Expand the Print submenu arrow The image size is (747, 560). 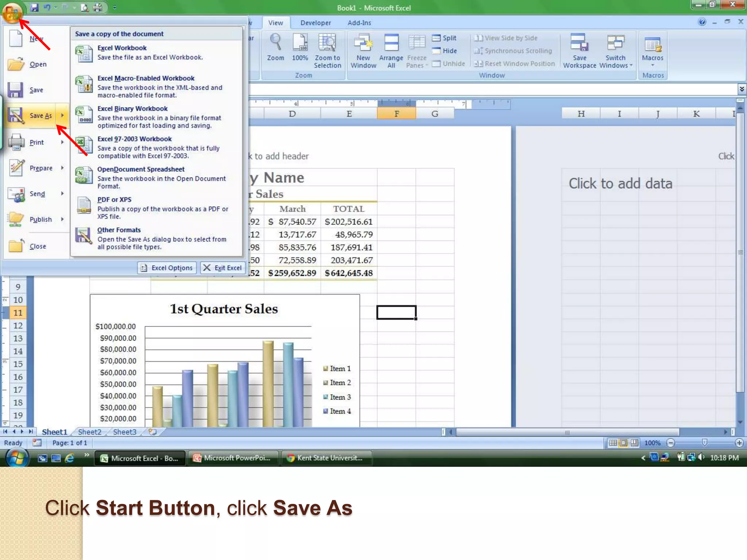click(x=62, y=142)
